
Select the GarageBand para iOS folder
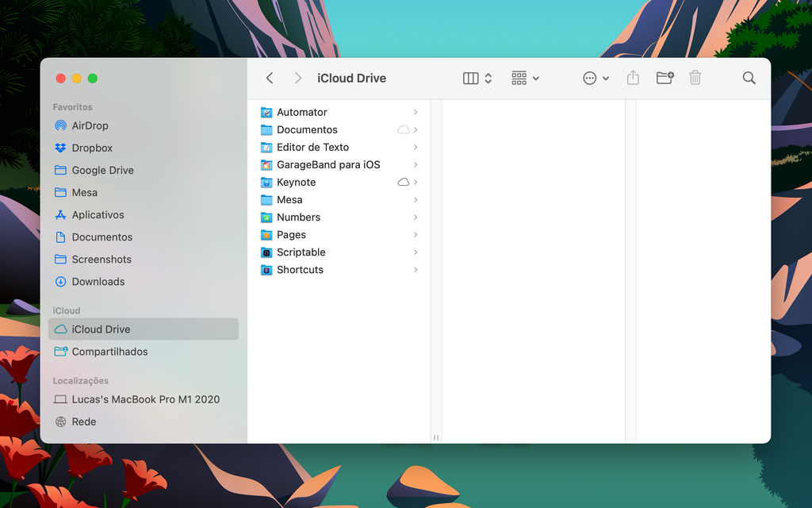[339, 164]
